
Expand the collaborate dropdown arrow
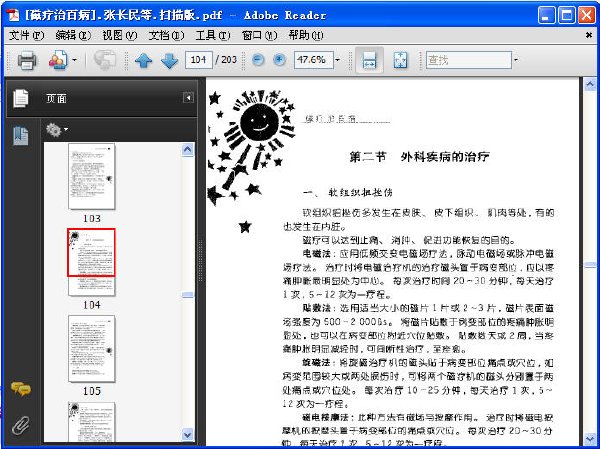(74, 60)
